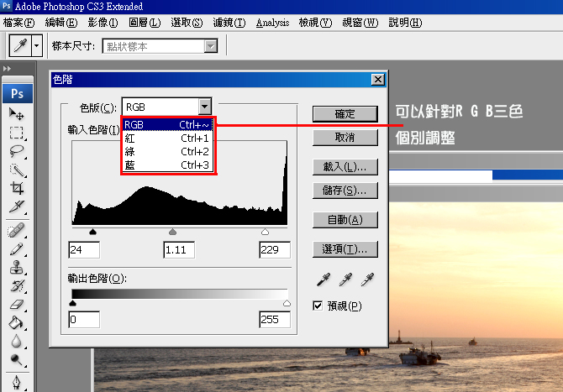Viewport: 563px width, 392px height.
Task: Pick the set gray point eyedropper
Action: click(345, 280)
